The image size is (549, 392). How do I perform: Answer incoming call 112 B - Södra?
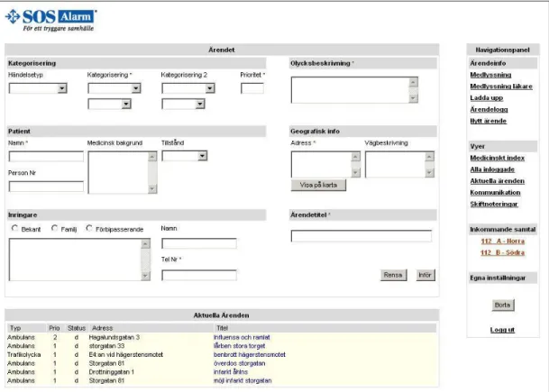[x=502, y=252]
